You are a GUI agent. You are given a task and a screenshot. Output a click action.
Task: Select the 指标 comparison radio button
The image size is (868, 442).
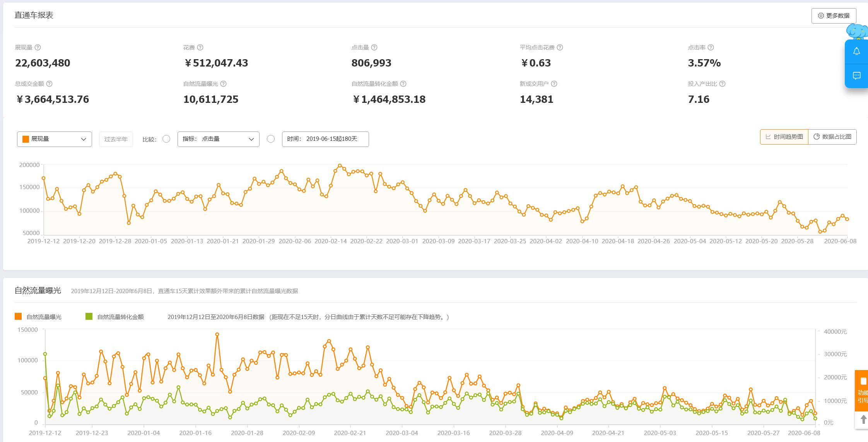point(166,139)
